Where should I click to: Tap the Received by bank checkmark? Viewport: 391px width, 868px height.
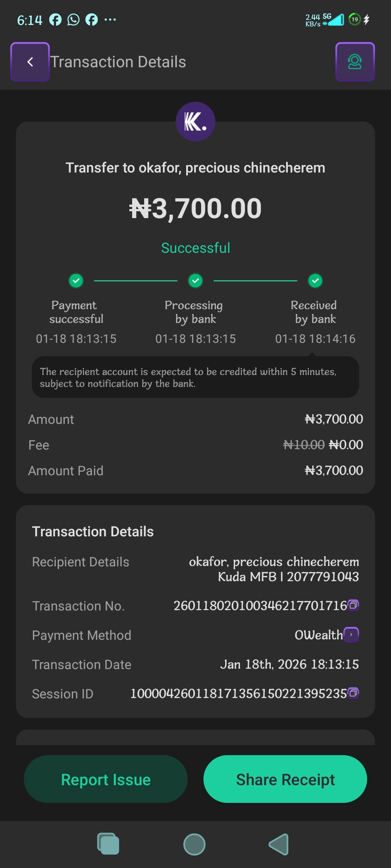click(x=315, y=281)
